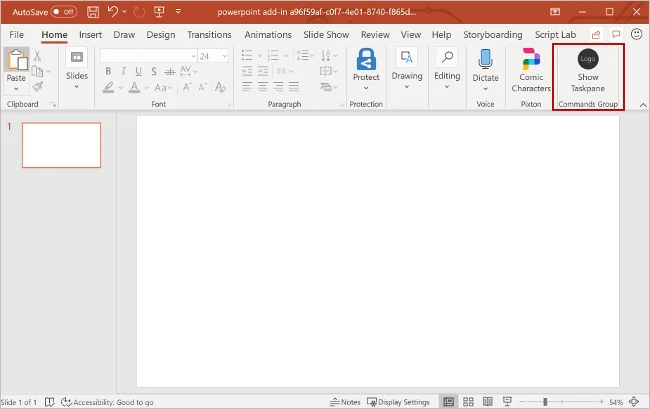The width and height of the screenshot is (650, 409).
Task: Open Customize Quick Access Toolbar dropdown
Action: tap(178, 12)
